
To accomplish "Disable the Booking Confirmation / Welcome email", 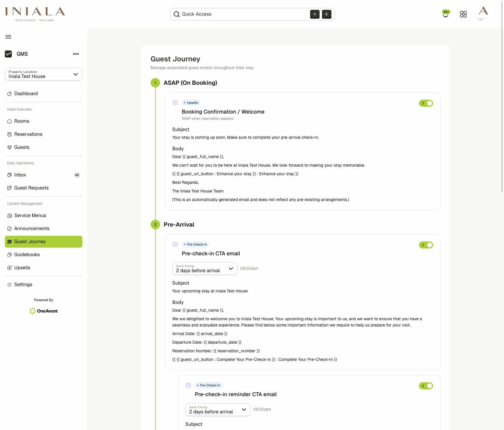I will click(426, 103).
